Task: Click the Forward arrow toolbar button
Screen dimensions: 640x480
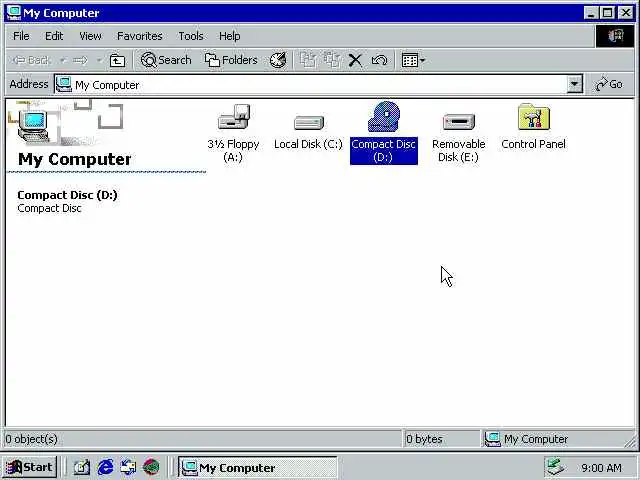Action: (x=80, y=60)
